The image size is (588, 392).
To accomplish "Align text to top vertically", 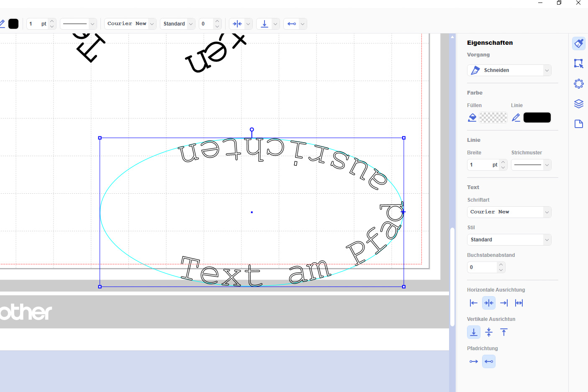I will click(504, 332).
